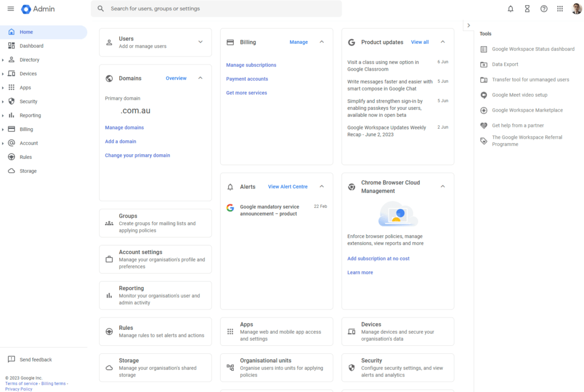Click the Domains card globe icon

(x=109, y=79)
